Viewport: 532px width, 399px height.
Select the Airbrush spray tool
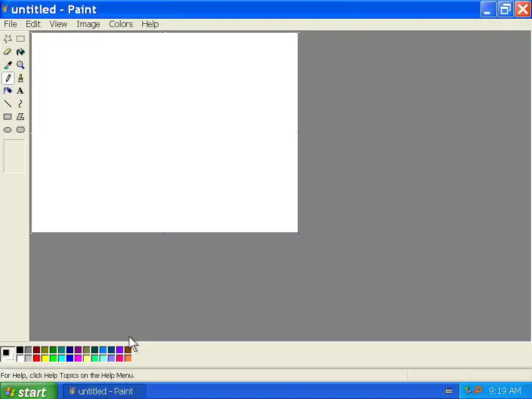tap(8, 91)
